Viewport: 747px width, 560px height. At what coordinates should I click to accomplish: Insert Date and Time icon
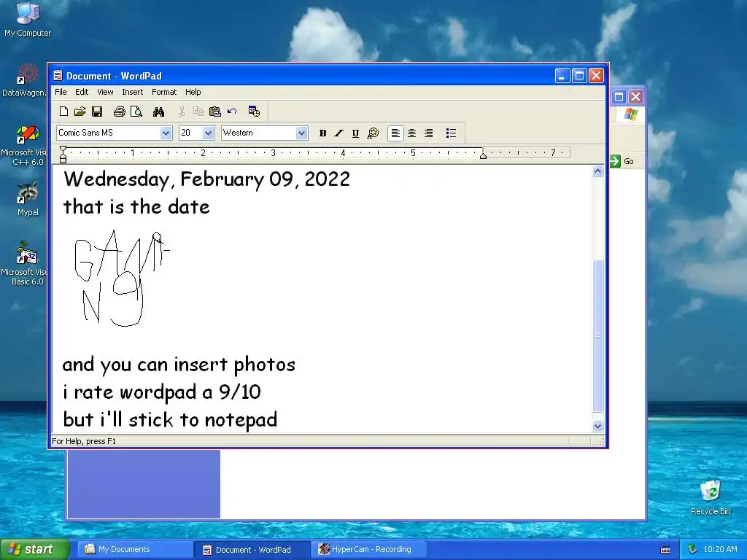click(x=254, y=112)
